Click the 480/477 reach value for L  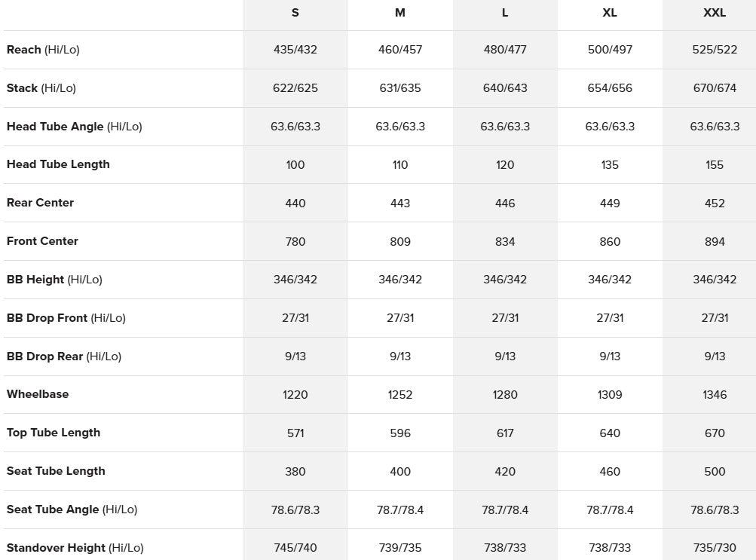505,50
